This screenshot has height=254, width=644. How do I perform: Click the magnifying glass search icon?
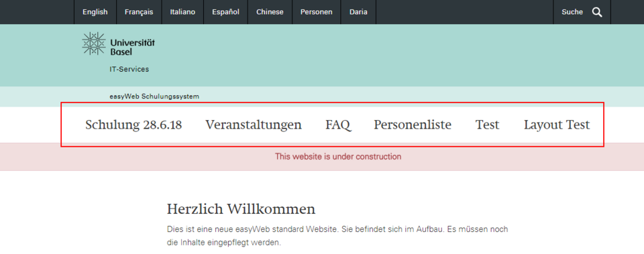tap(597, 12)
